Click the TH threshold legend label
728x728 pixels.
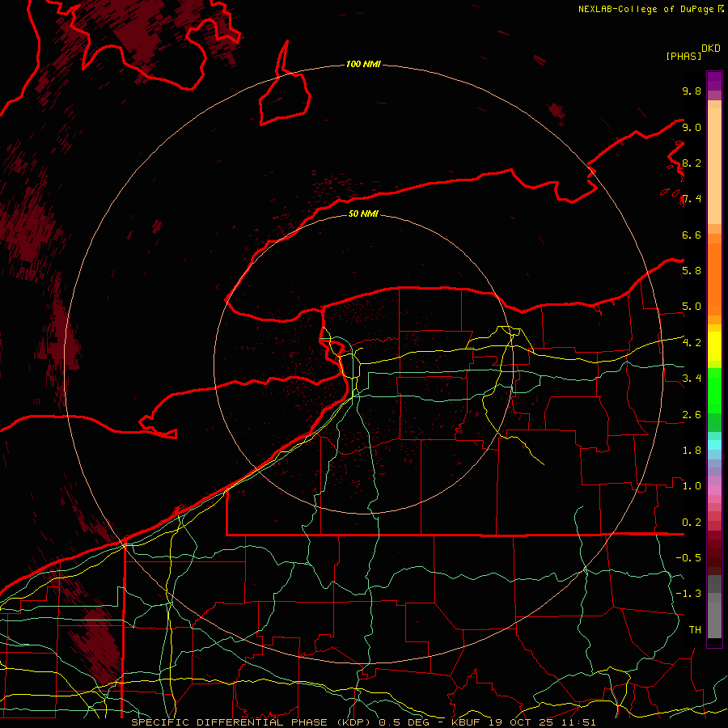695,630
